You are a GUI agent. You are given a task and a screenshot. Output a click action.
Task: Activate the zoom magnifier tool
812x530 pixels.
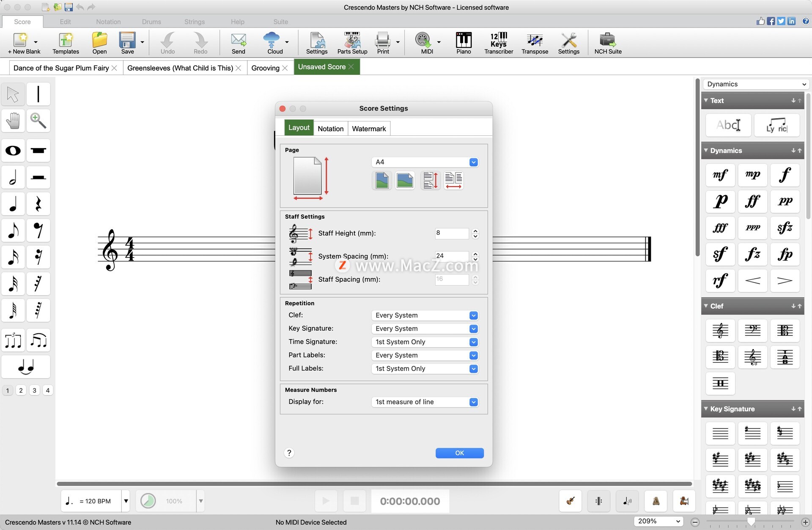[38, 121]
